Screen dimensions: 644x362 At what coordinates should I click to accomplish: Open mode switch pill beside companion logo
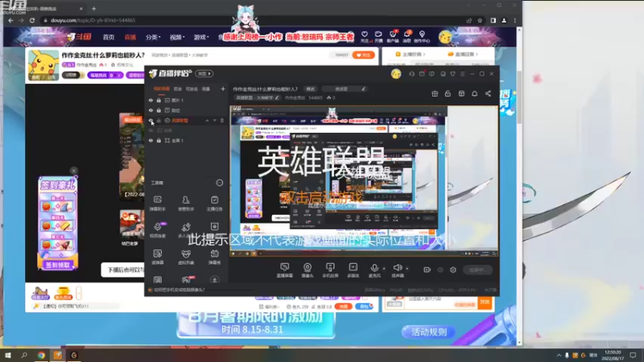204,74
